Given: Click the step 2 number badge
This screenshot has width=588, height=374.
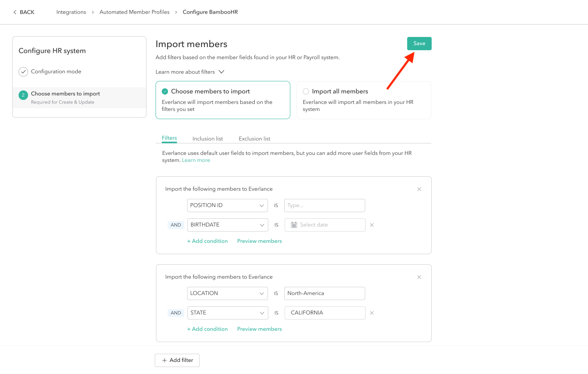Looking at the screenshot, I should 23,95.
